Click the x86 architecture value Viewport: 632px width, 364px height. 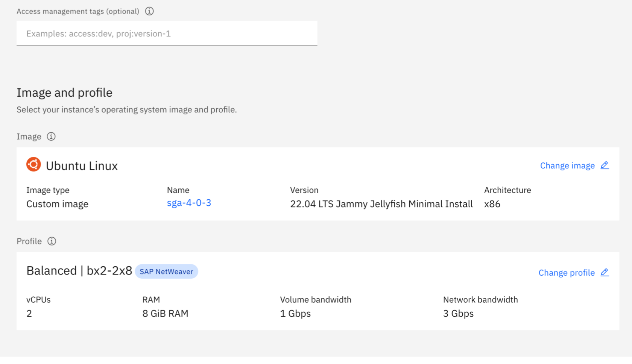492,204
